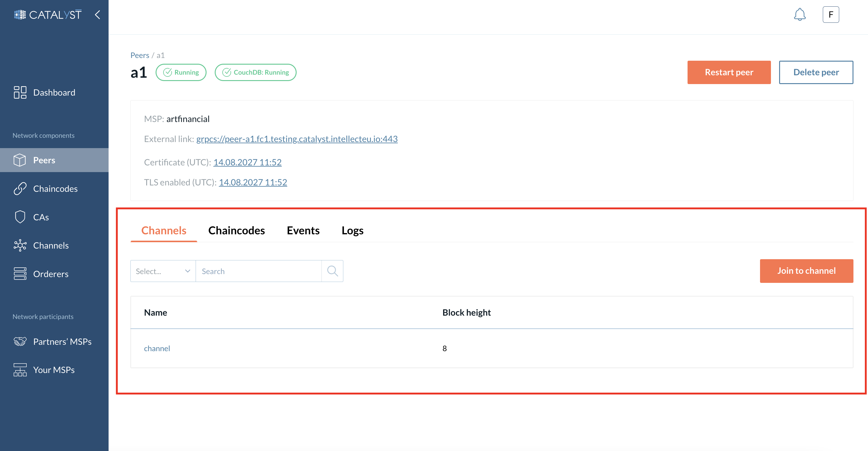Click the notification bell icon
Viewport: 868px width, 451px height.
pyautogui.click(x=799, y=15)
